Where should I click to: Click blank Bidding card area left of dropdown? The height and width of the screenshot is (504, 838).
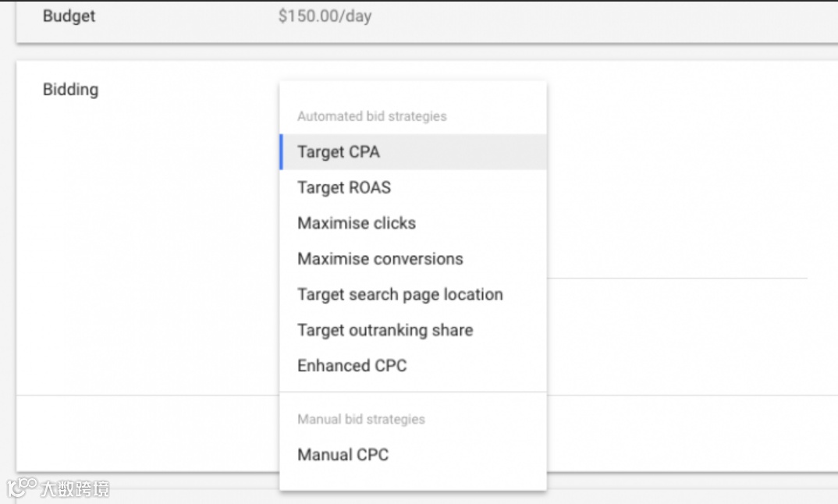tap(148, 234)
